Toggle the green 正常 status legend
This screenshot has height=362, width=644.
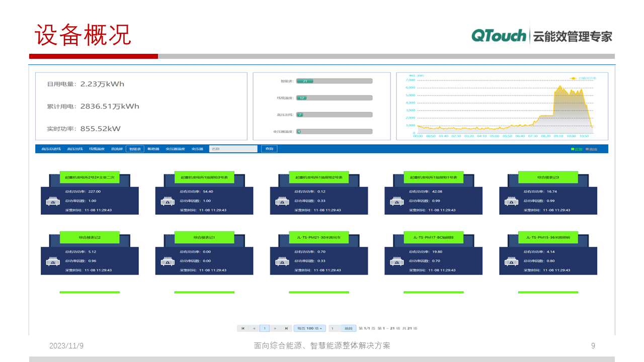tap(577, 149)
